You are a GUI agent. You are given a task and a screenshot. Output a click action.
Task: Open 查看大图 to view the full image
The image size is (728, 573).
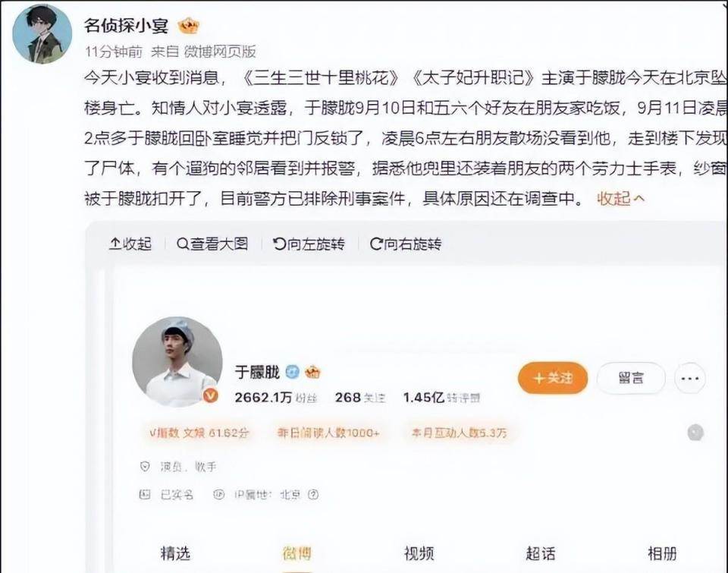[212, 244]
